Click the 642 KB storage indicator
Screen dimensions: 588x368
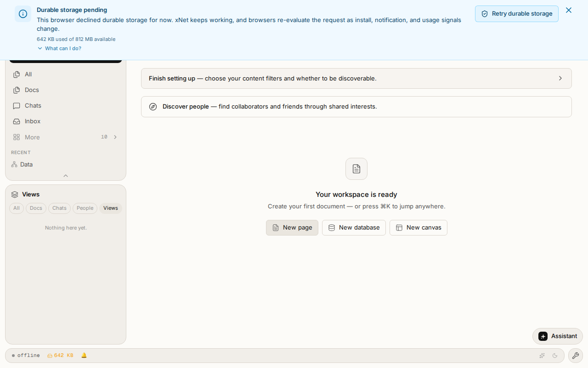pos(60,356)
